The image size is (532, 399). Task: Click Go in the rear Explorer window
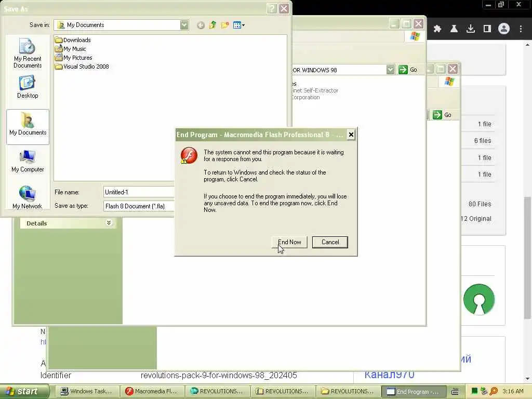click(443, 115)
